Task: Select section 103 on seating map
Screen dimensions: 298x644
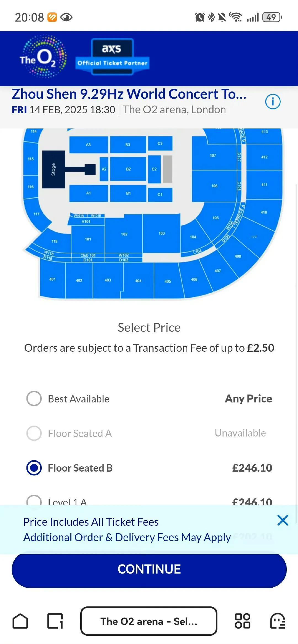Action: click(161, 233)
